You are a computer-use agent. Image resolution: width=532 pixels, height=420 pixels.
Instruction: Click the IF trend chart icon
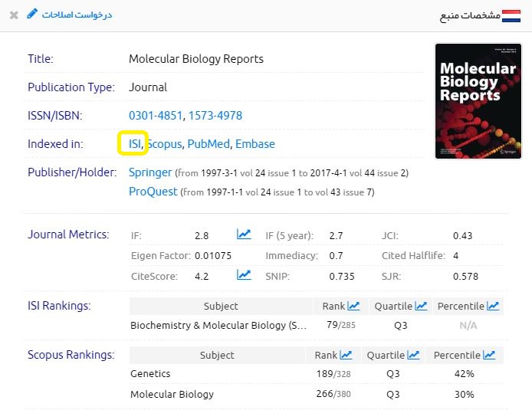tap(244, 235)
